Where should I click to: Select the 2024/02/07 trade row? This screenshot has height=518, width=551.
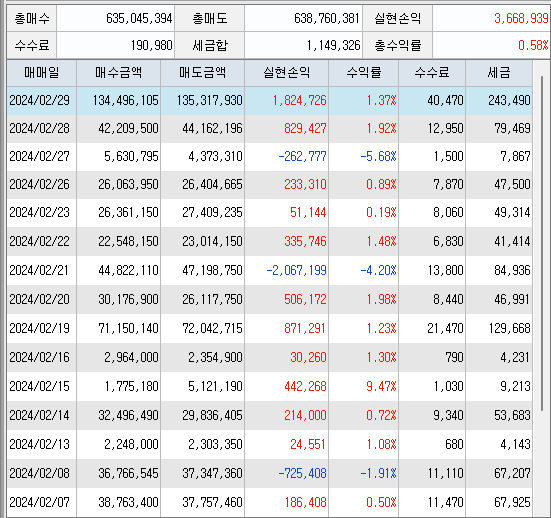coord(270,502)
